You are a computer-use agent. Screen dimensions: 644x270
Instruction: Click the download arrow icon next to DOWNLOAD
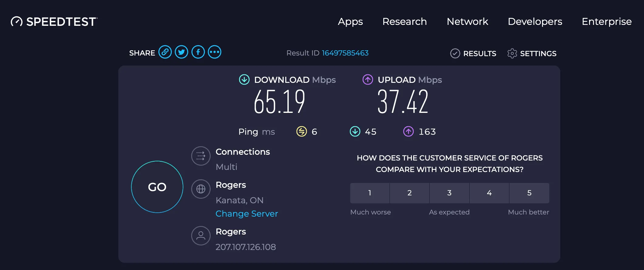tap(244, 79)
